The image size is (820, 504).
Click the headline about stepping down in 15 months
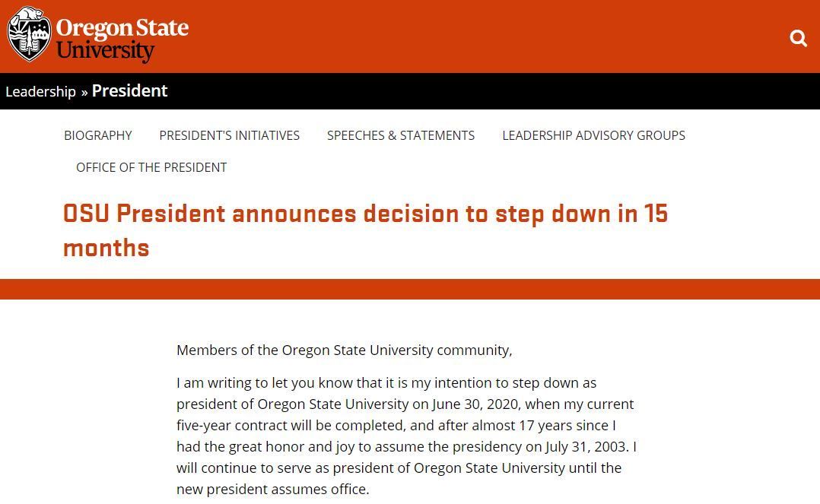click(365, 214)
